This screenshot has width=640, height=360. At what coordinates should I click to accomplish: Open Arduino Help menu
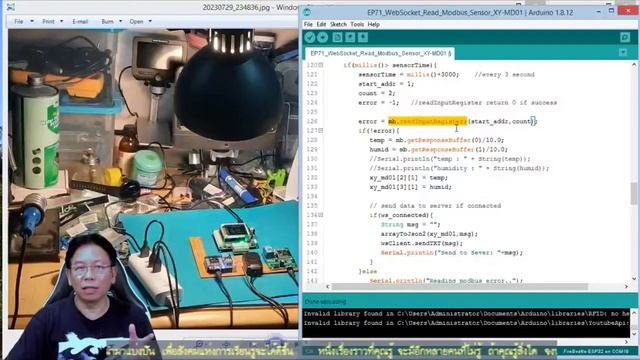(373, 24)
